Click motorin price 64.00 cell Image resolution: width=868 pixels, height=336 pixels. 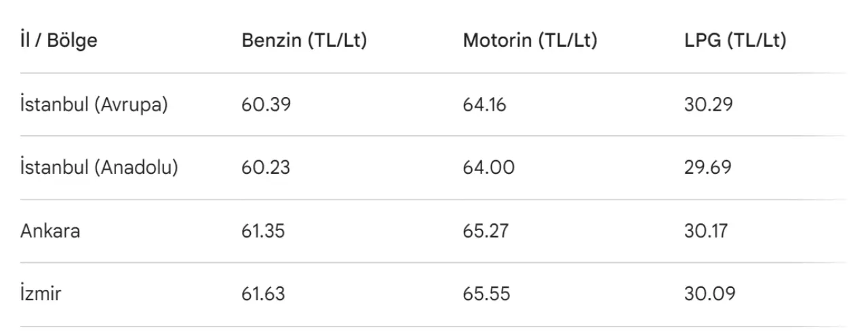coord(488,168)
